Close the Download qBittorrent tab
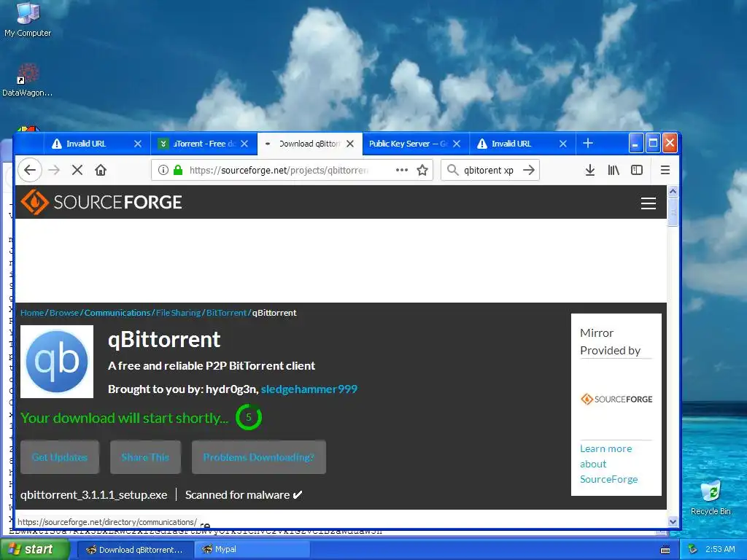The width and height of the screenshot is (747, 560). point(350,144)
